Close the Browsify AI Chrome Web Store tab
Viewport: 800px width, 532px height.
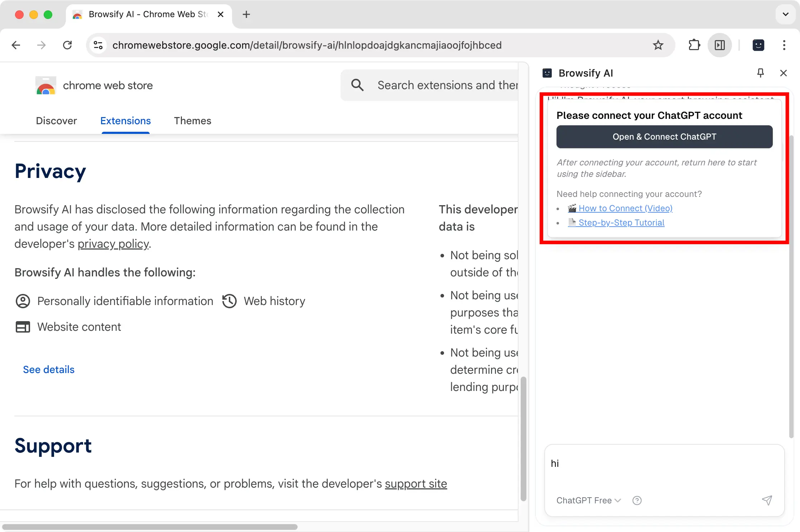(x=221, y=14)
